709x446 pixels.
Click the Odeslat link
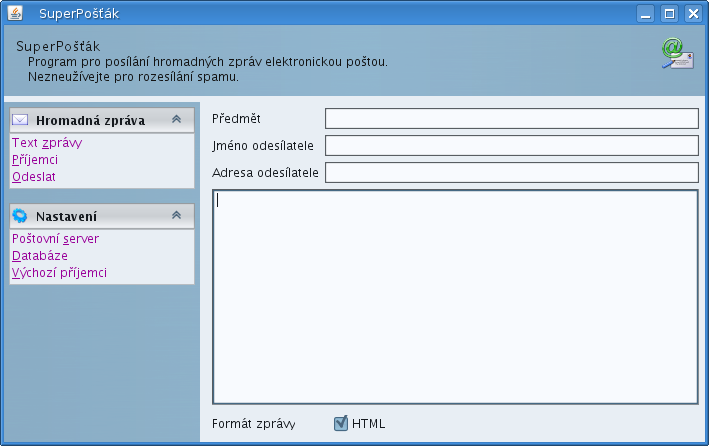coord(34,177)
